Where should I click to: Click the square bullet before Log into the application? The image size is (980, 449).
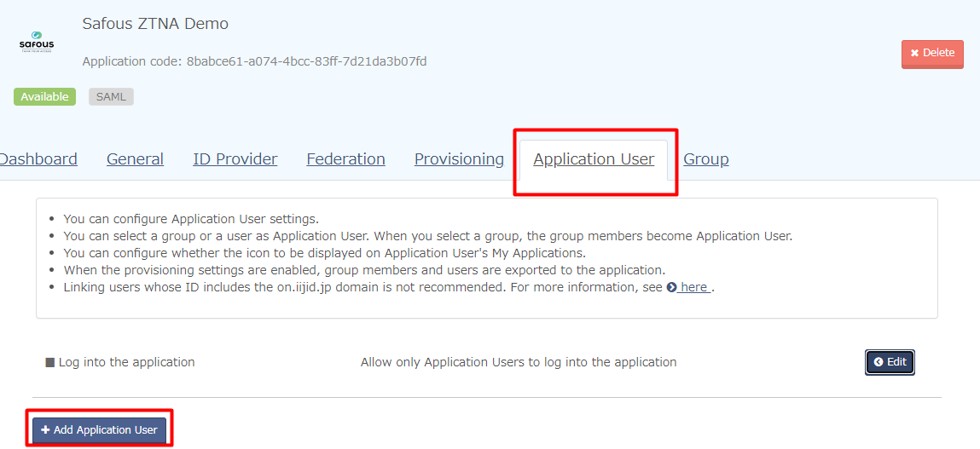[x=49, y=363]
